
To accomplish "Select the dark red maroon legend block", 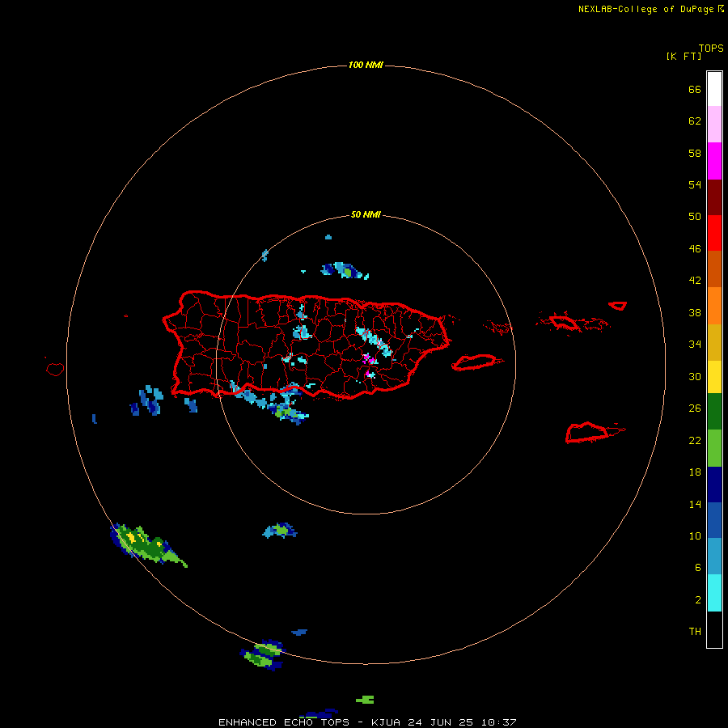I will click(x=714, y=197).
